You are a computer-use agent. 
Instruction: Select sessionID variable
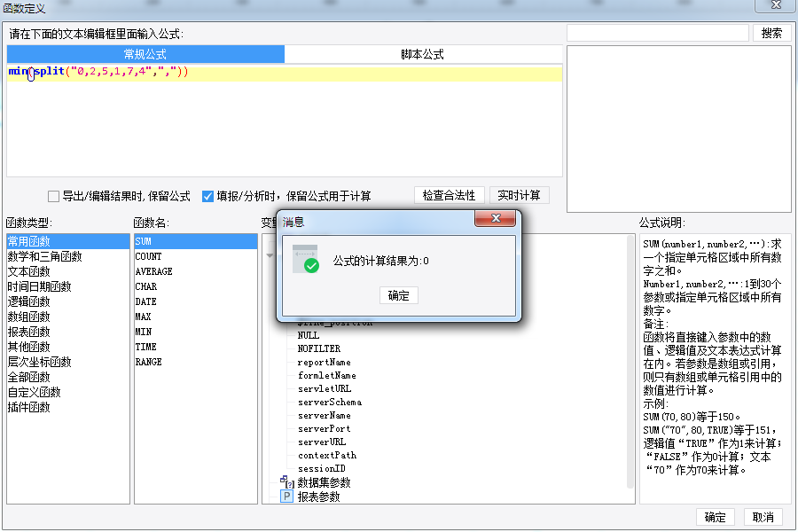(x=322, y=468)
